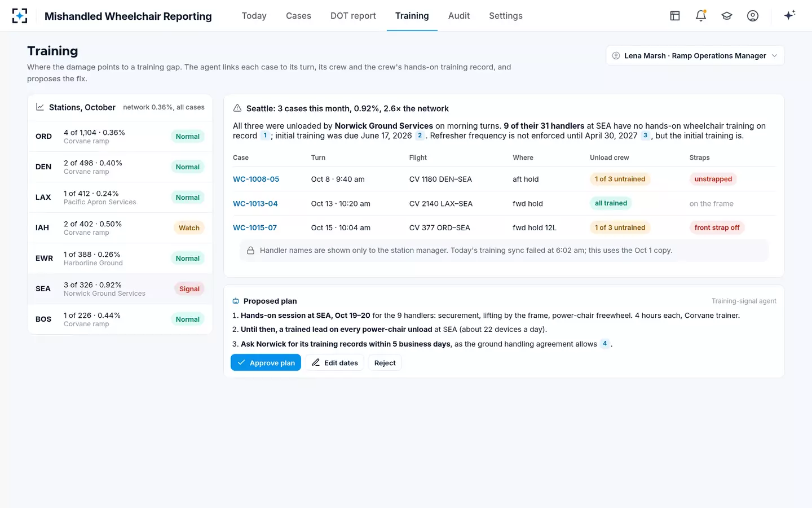Switch to the Cases tab
Viewport: 812px width, 508px height.
(298, 16)
